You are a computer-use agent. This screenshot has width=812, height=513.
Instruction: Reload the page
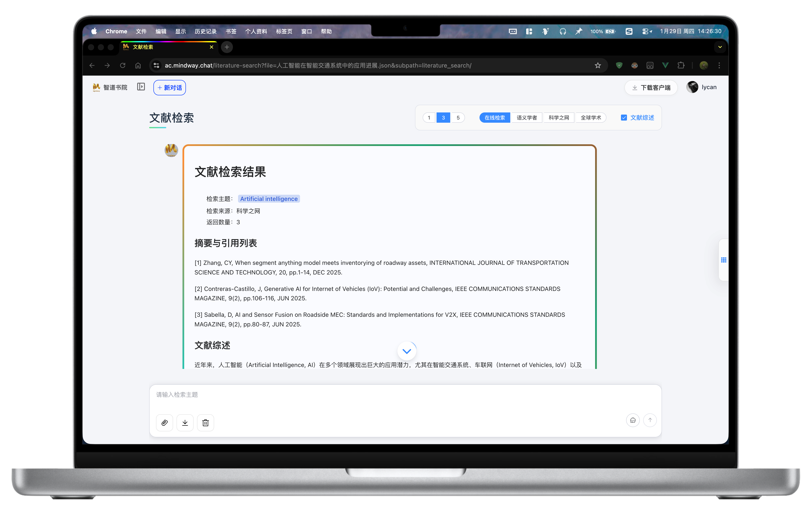click(x=123, y=65)
